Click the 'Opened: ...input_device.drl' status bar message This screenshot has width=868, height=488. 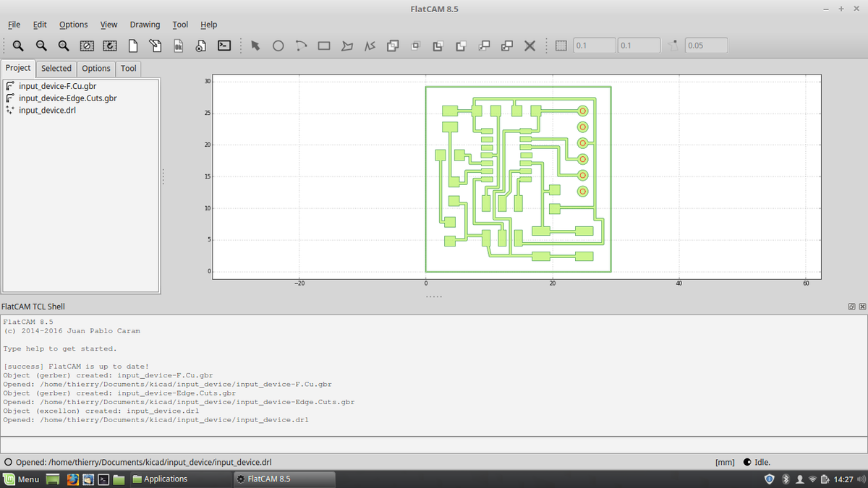143,462
